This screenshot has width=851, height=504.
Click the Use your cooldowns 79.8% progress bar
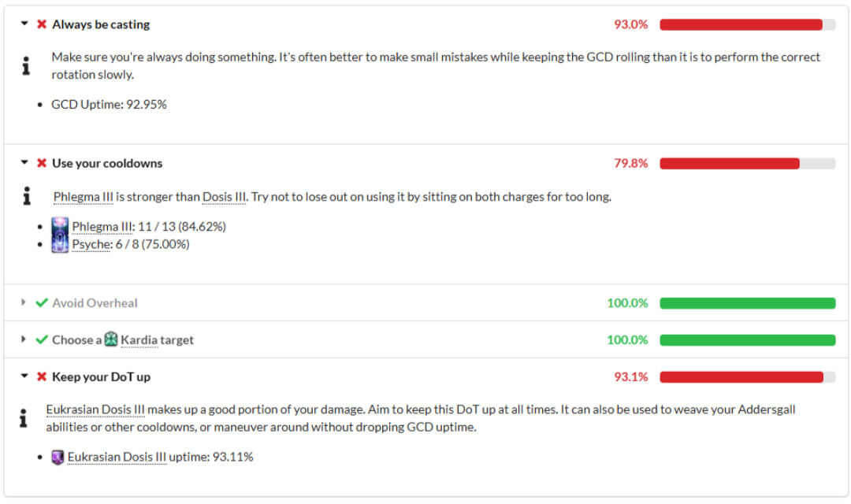747,163
